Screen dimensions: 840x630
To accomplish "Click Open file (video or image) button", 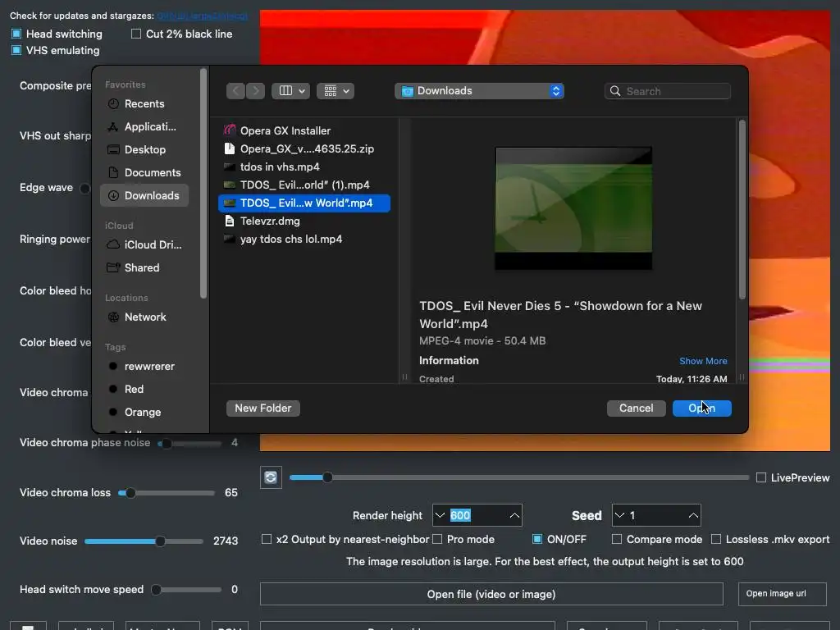I will point(491,594).
